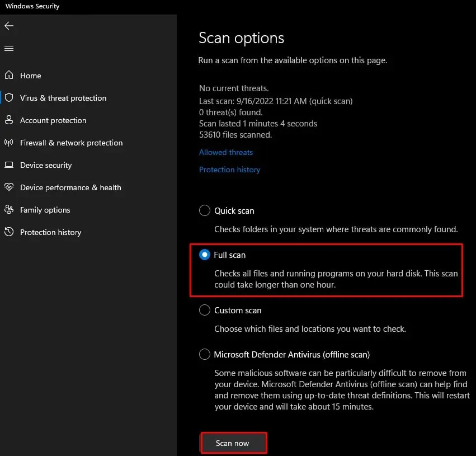Click the Account protection person icon
Viewport: 476px width, 456px height.
[9, 120]
